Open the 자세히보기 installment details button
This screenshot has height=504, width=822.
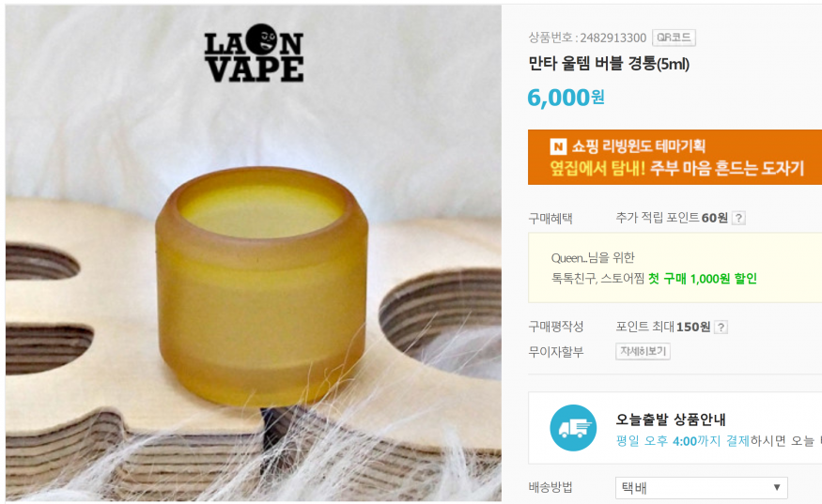click(643, 351)
